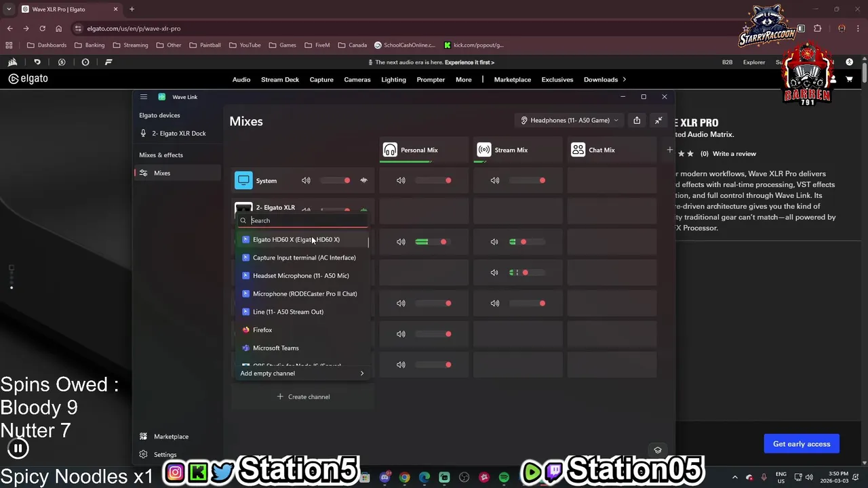Mute third-row channel in Personal Mix
Image resolution: width=868 pixels, height=488 pixels.
pyautogui.click(x=401, y=242)
